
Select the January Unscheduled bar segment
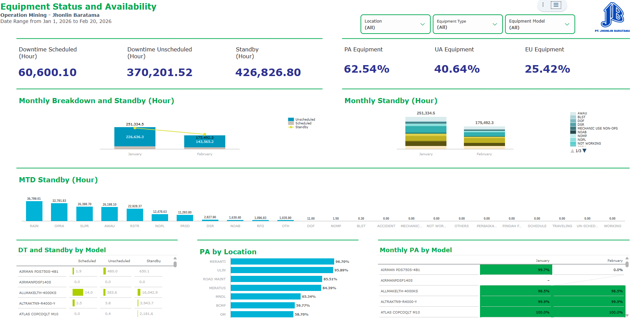(135, 137)
